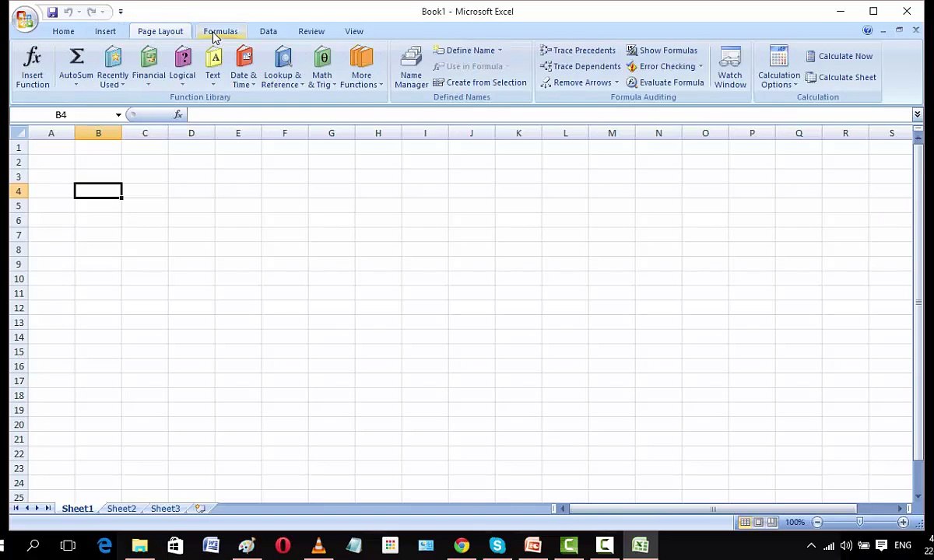
Task: Open More Functions menu
Action: (361, 68)
